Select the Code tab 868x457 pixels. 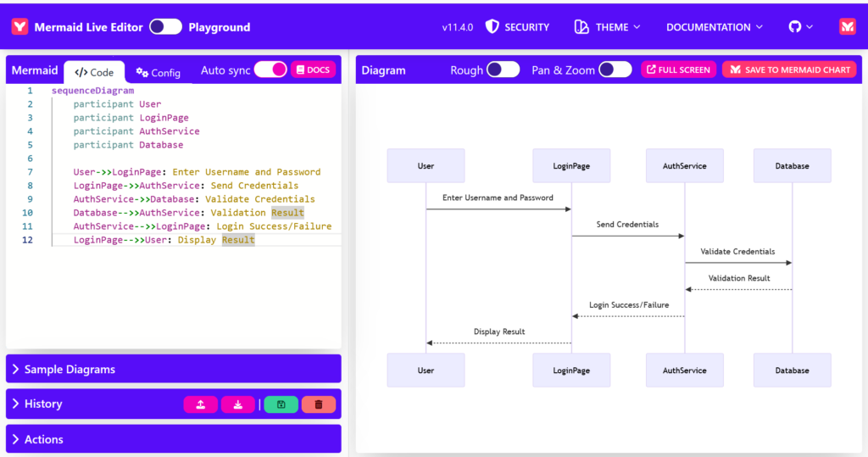pos(94,72)
